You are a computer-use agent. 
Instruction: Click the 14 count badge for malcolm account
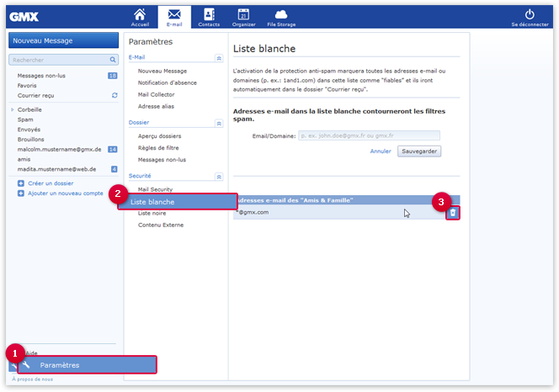coord(112,150)
